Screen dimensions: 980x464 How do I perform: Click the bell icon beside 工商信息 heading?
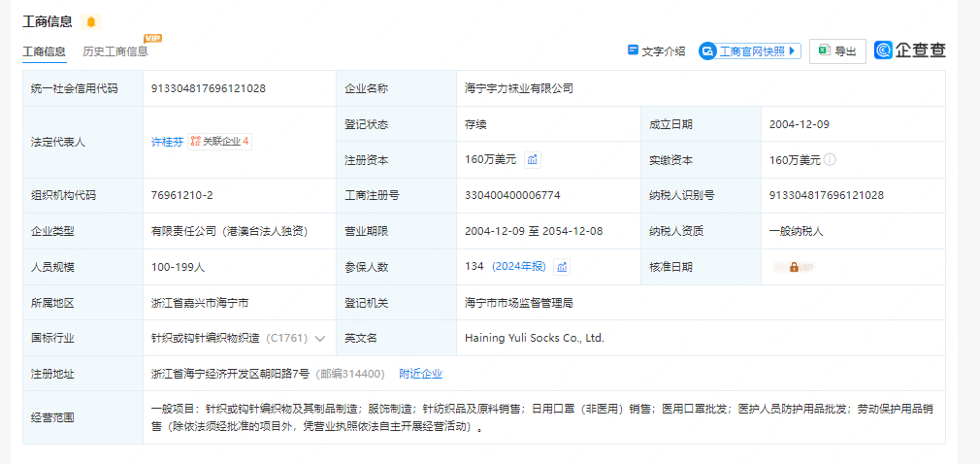[91, 22]
